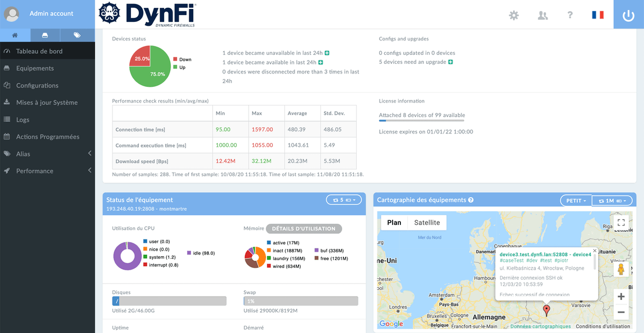
Task: Click help icon beside Cartographie des équipements
Action: pos(470,200)
